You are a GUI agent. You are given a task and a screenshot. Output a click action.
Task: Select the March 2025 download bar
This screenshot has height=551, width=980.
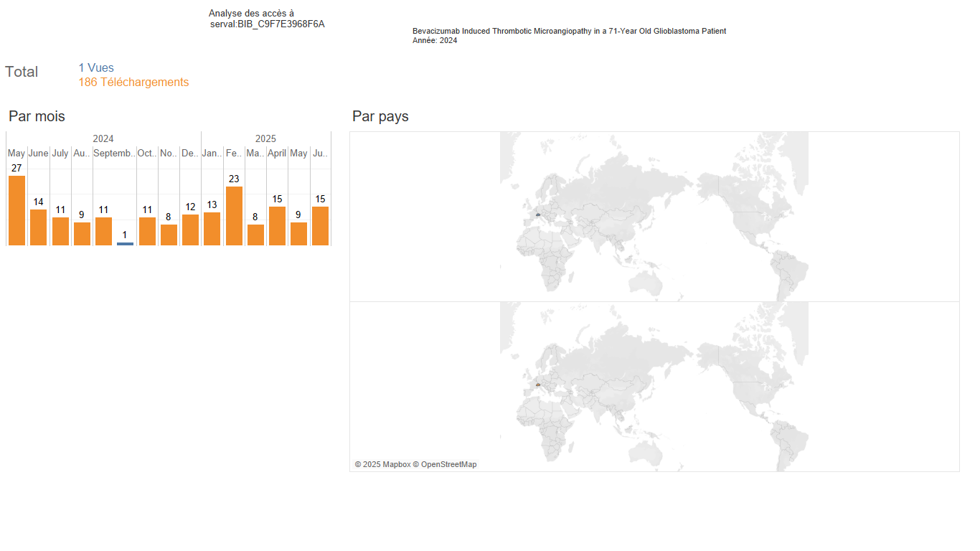tap(255, 235)
